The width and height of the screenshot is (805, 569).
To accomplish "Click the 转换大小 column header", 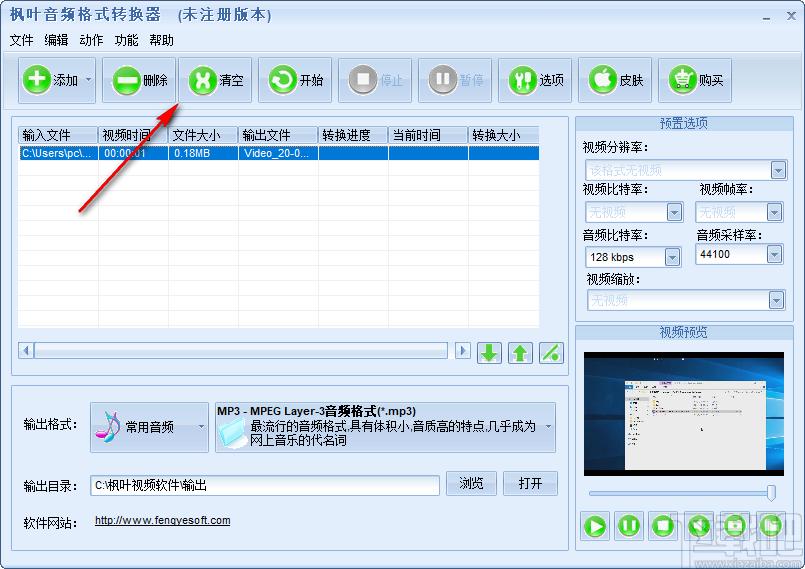I will pos(503,135).
